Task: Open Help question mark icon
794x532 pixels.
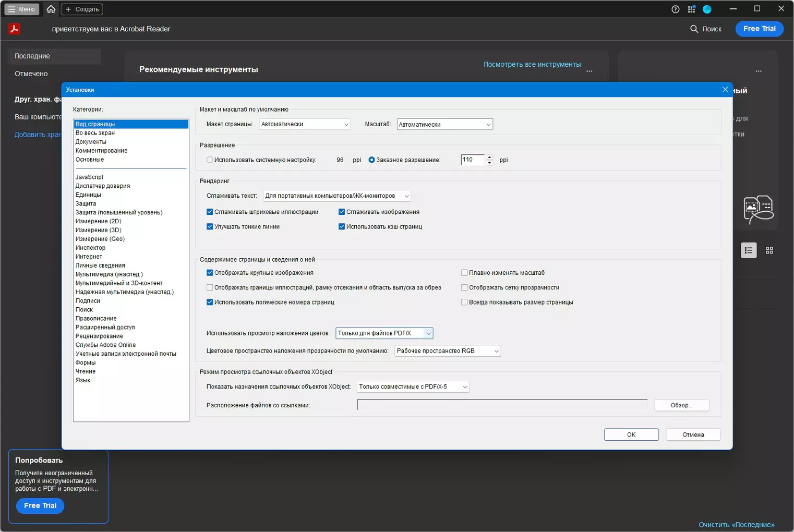Action: click(676, 9)
